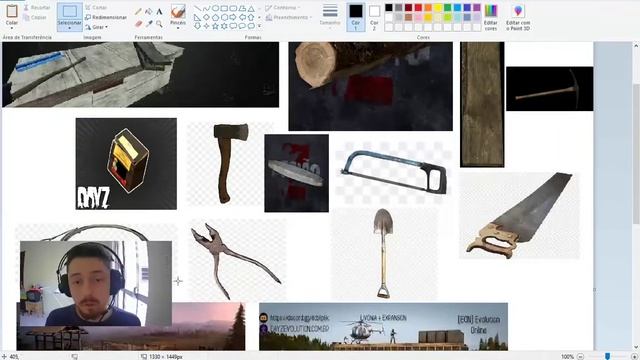
Task: Click the Pincéis brush icon
Action: pos(178,11)
